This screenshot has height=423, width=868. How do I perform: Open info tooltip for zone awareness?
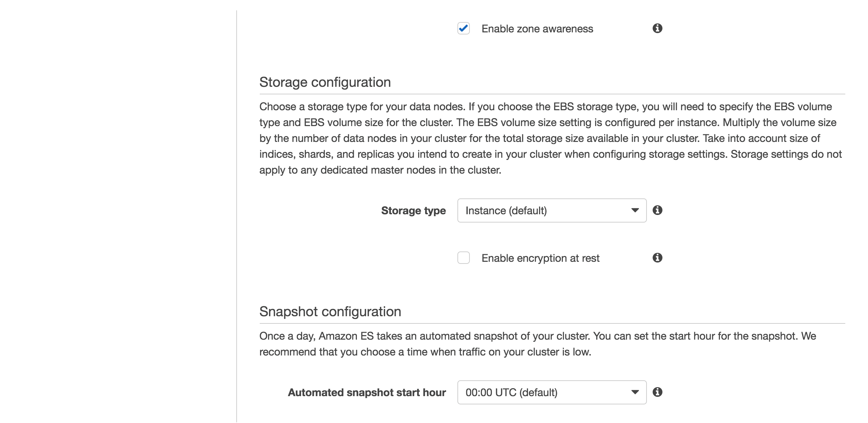657,28
